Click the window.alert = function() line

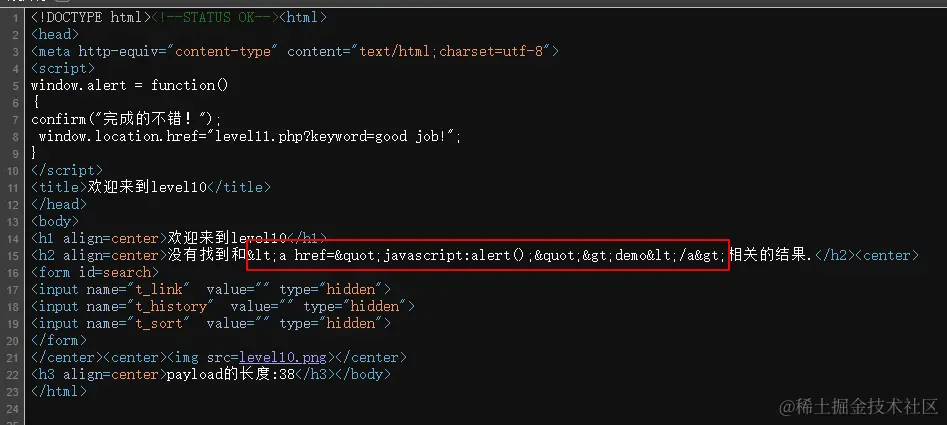click(130, 85)
